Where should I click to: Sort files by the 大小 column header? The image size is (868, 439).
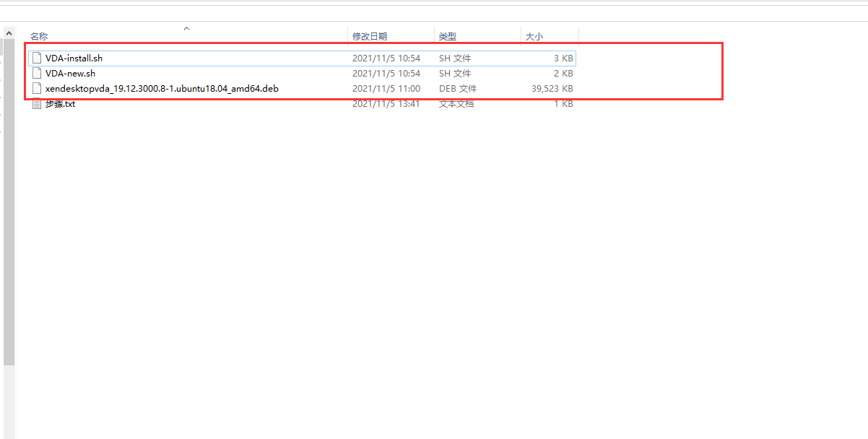tap(534, 36)
